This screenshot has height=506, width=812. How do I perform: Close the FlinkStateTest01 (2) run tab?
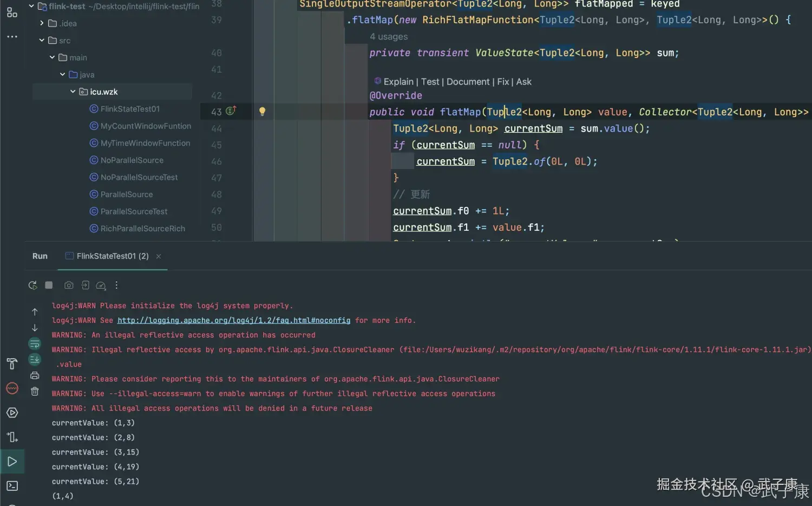(159, 256)
